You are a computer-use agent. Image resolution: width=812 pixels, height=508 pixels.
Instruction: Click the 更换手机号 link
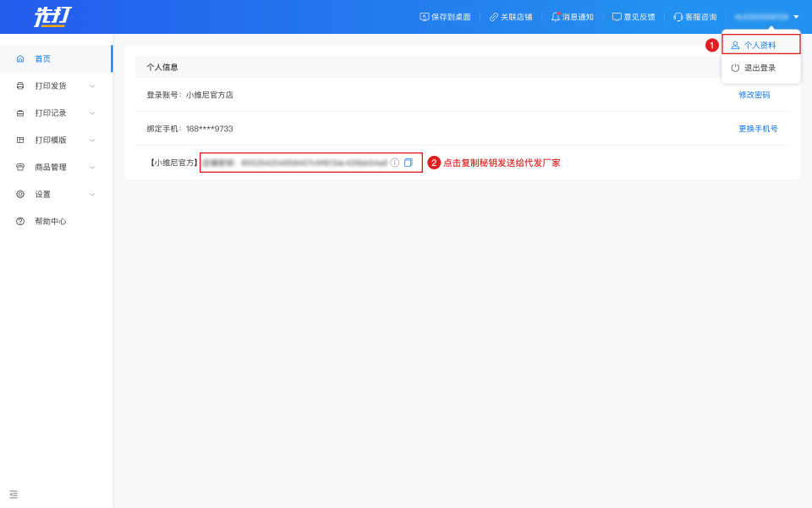pos(758,129)
